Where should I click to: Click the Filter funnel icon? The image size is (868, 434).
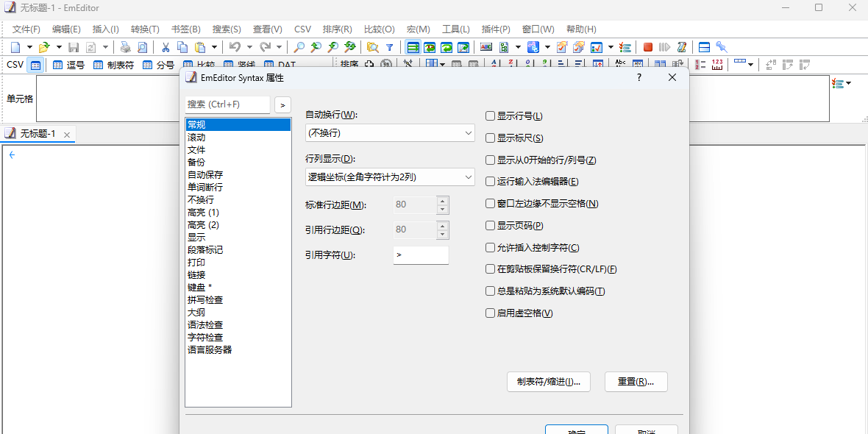(390, 47)
